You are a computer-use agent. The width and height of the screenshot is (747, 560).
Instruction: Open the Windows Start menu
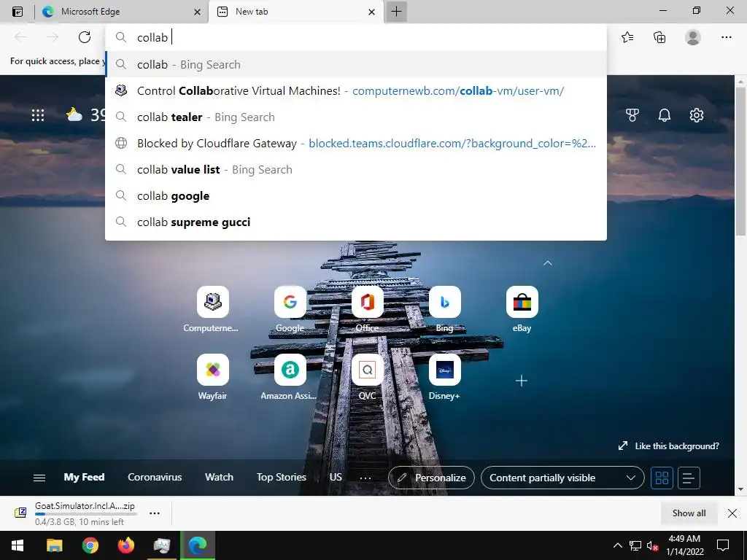coord(18,545)
